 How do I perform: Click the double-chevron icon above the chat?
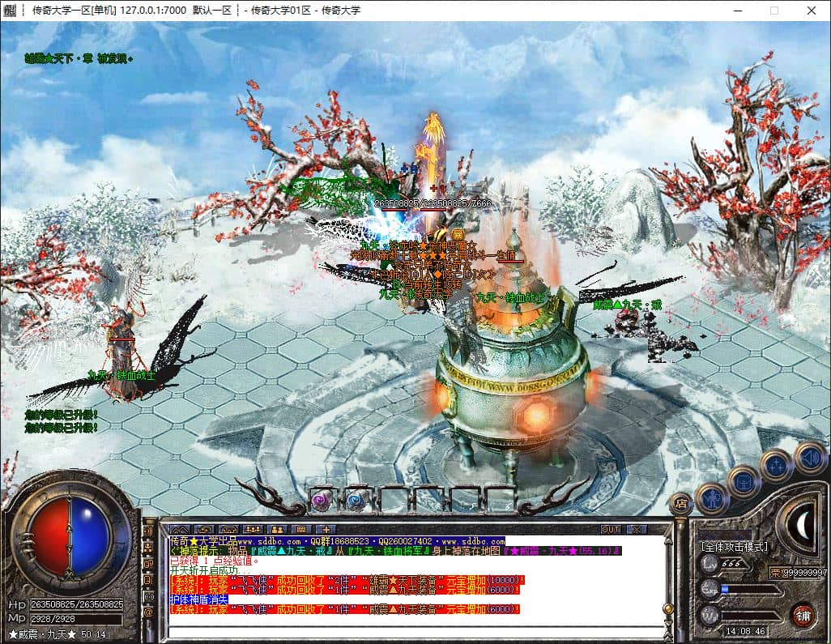pos(180,529)
